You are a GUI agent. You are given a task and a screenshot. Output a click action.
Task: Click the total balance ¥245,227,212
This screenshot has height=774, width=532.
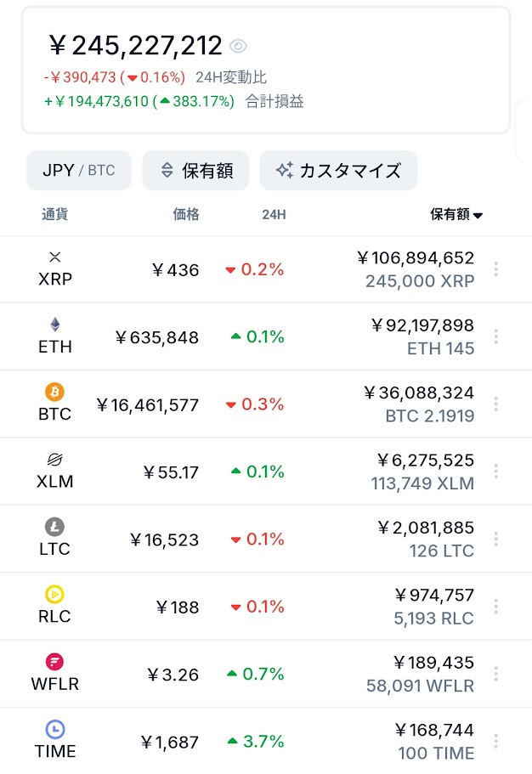tap(136, 46)
